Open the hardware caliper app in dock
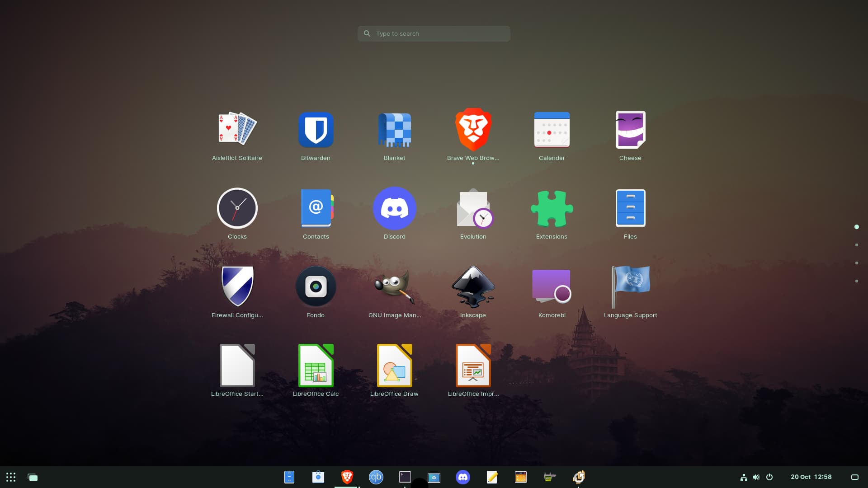Image resolution: width=868 pixels, height=488 pixels. 550,477
